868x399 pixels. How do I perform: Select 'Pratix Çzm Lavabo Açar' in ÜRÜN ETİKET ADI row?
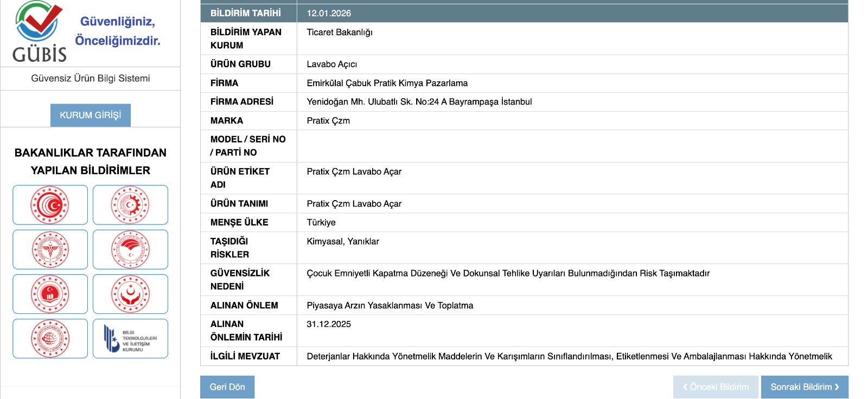point(354,171)
